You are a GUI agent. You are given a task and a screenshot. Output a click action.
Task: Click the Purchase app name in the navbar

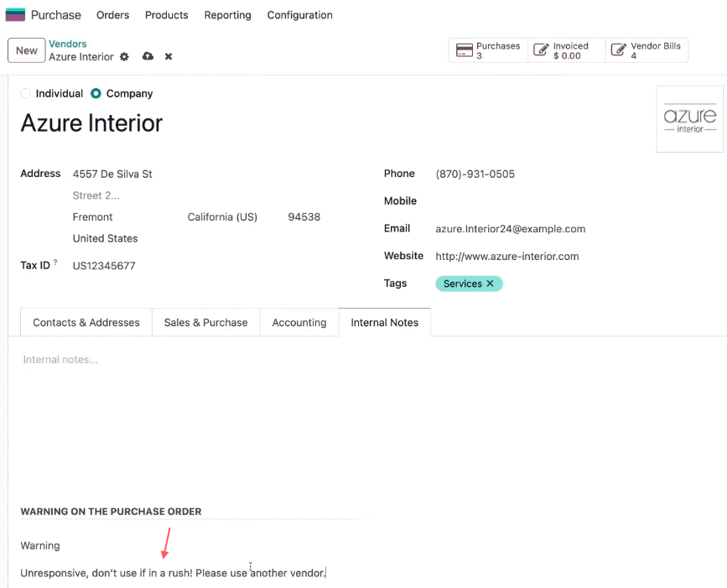[55, 15]
